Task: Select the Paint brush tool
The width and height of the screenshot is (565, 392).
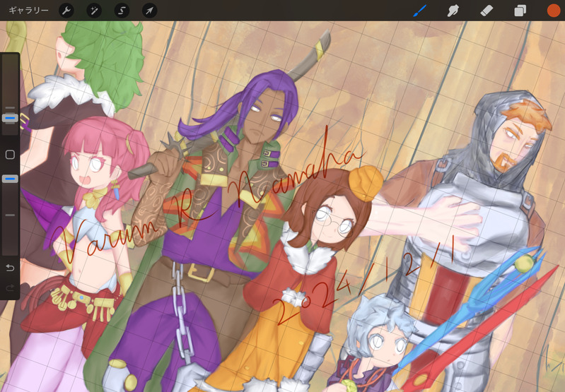Action: point(419,11)
